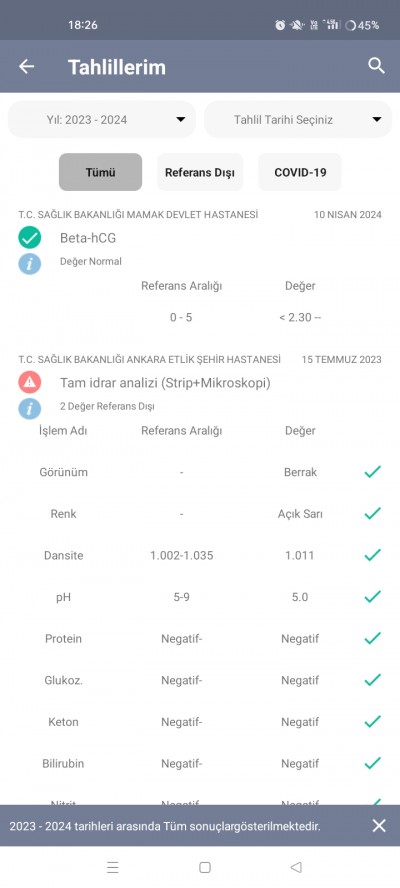Open the Beta-hCG test result
This screenshot has height=888, width=400.
click(88, 238)
